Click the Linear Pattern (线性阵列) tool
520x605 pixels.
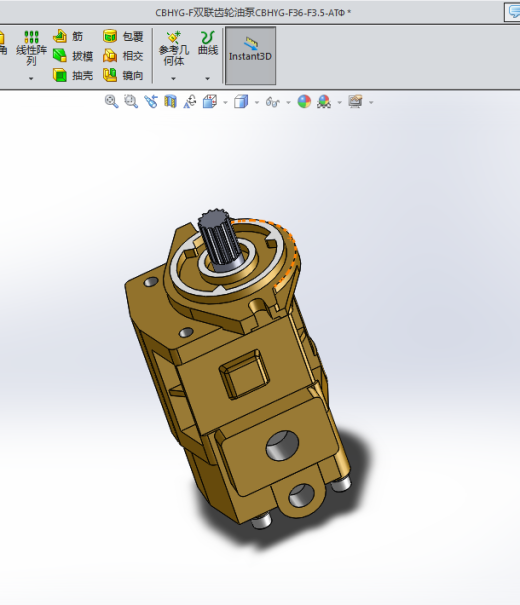point(31,48)
